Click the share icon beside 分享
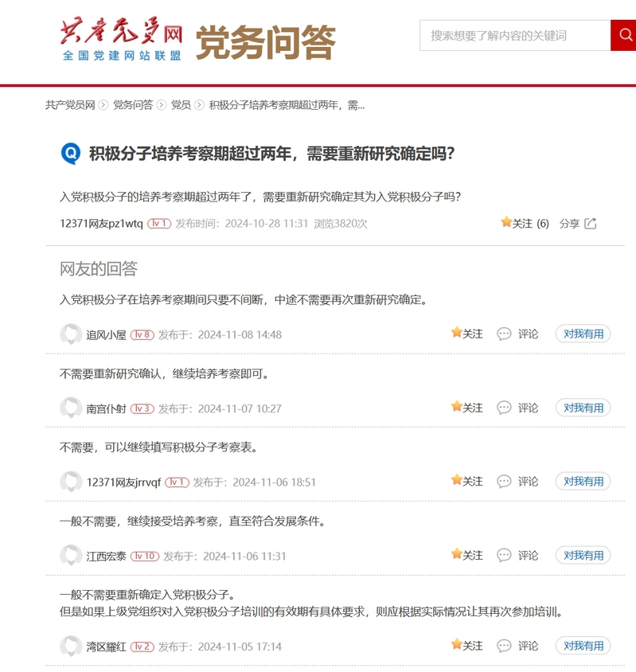636x672 pixels. [x=590, y=224]
